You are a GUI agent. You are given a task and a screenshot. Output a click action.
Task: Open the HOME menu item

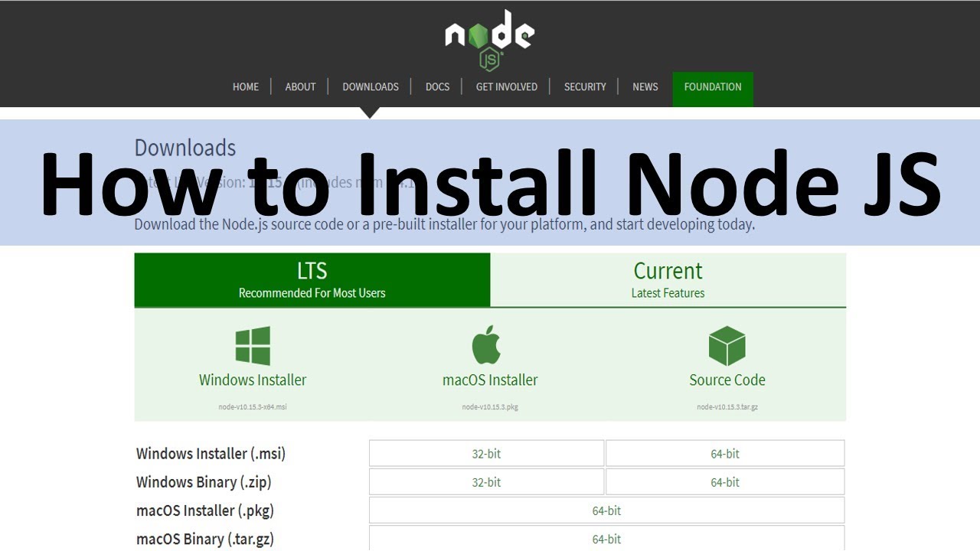[x=246, y=87]
